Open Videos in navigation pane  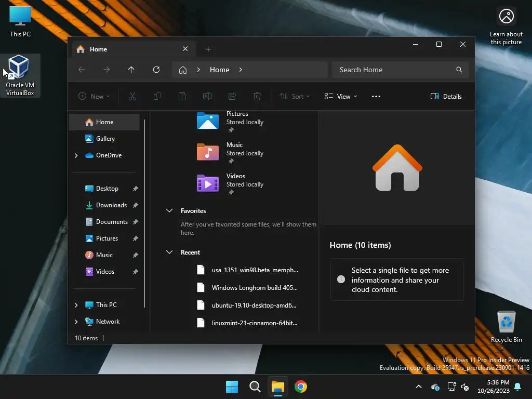click(x=104, y=271)
